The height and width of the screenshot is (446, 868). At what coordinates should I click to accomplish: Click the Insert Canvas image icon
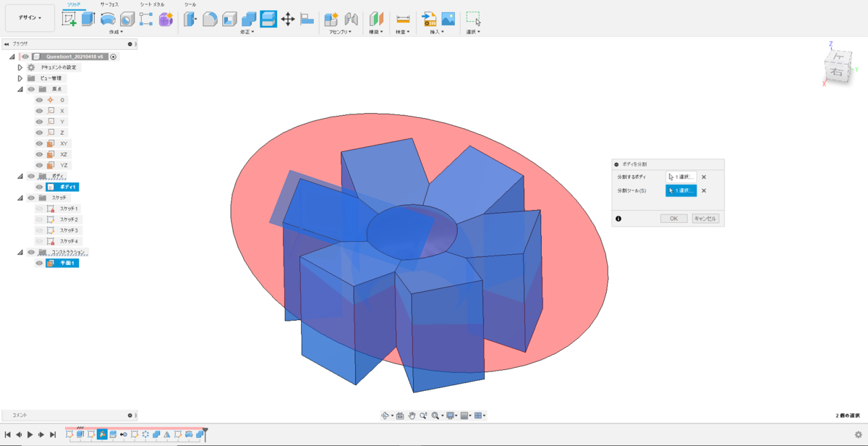pyautogui.click(x=448, y=20)
